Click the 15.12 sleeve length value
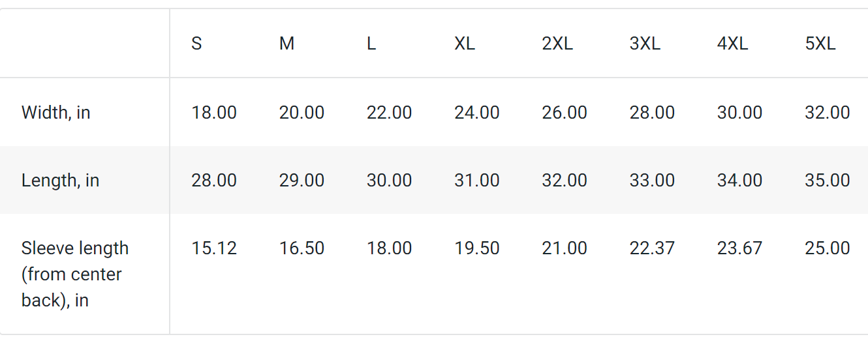The image size is (868, 339). coord(214,248)
